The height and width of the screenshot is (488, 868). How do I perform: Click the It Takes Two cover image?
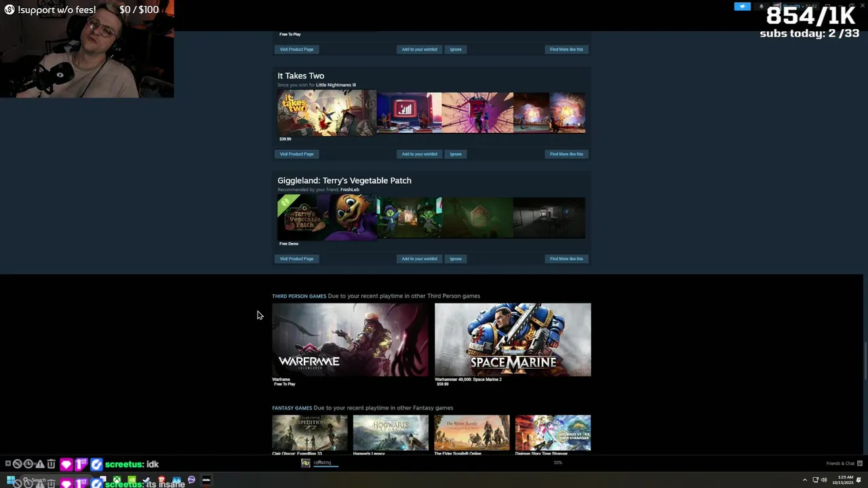[326, 113]
